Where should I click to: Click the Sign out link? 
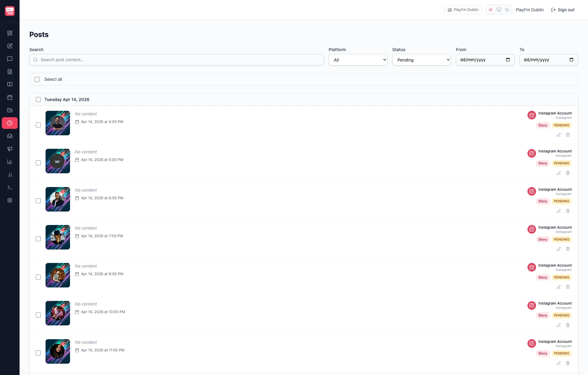pyautogui.click(x=563, y=9)
